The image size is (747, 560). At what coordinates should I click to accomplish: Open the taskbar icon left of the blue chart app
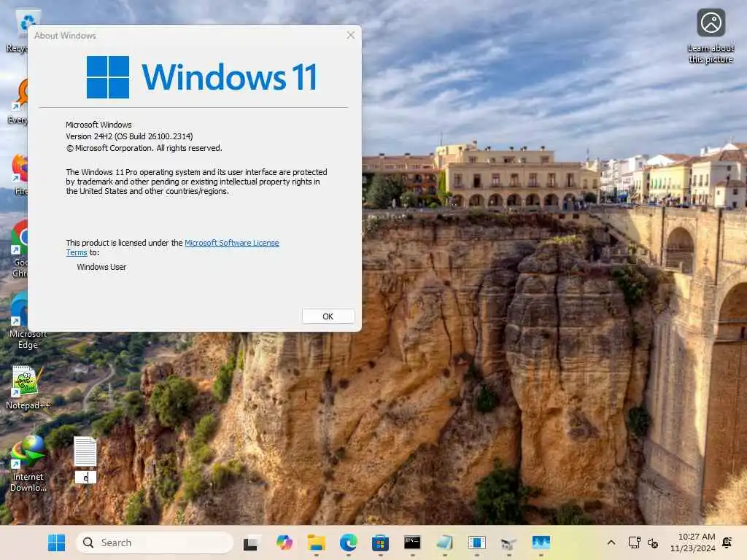508,542
